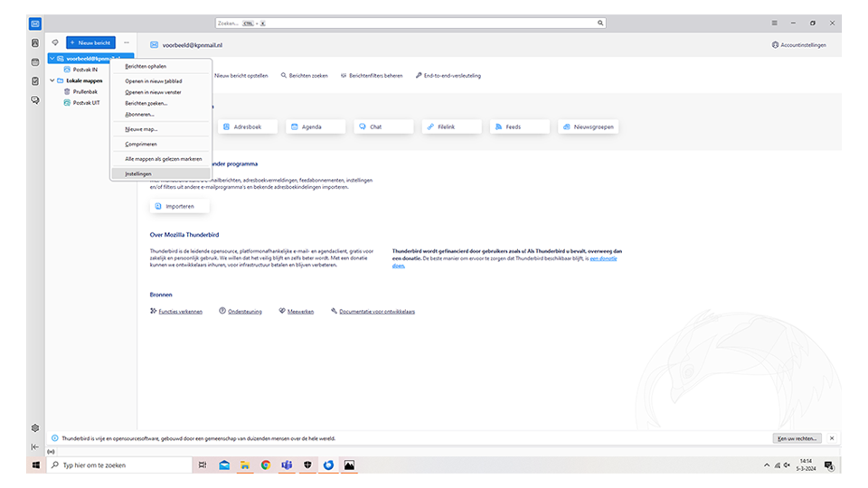Image resolution: width=868 pixels, height=488 pixels.
Task: Choose Instellingen in context menu
Action: pos(161,174)
